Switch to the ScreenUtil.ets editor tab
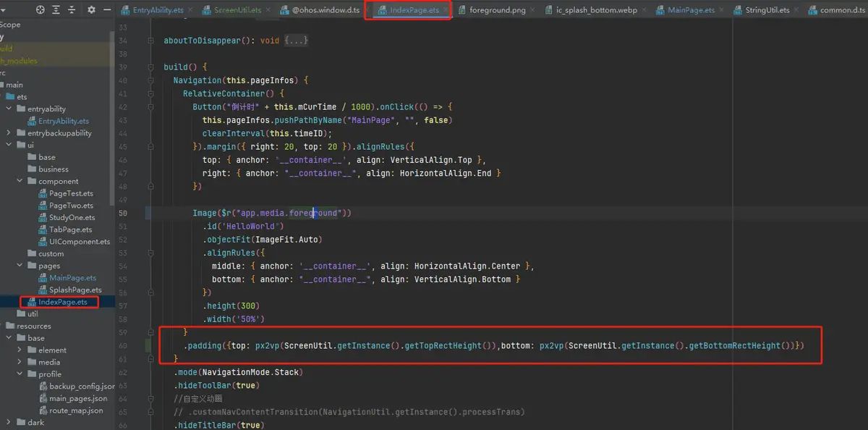868x430 pixels. [237, 10]
